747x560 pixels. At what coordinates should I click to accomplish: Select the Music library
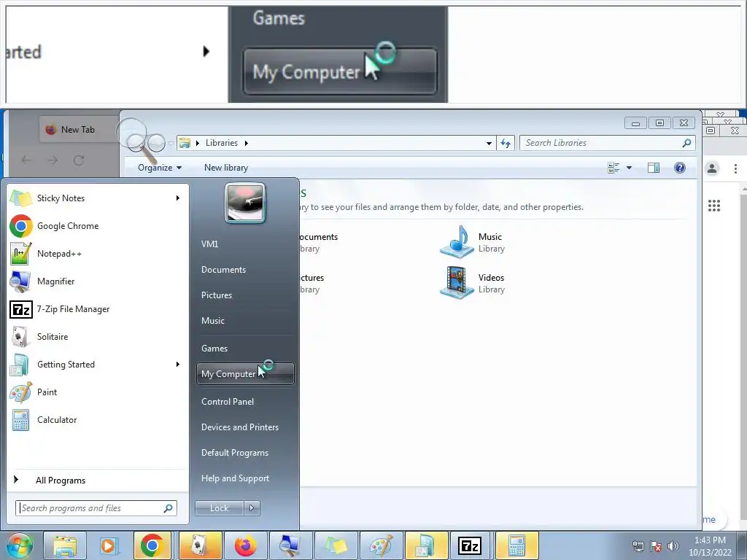[x=473, y=242]
